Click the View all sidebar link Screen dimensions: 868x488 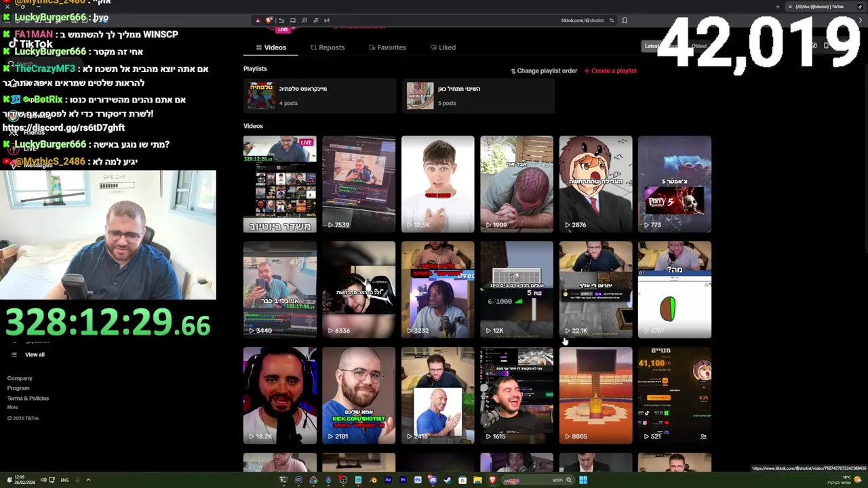(35, 354)
